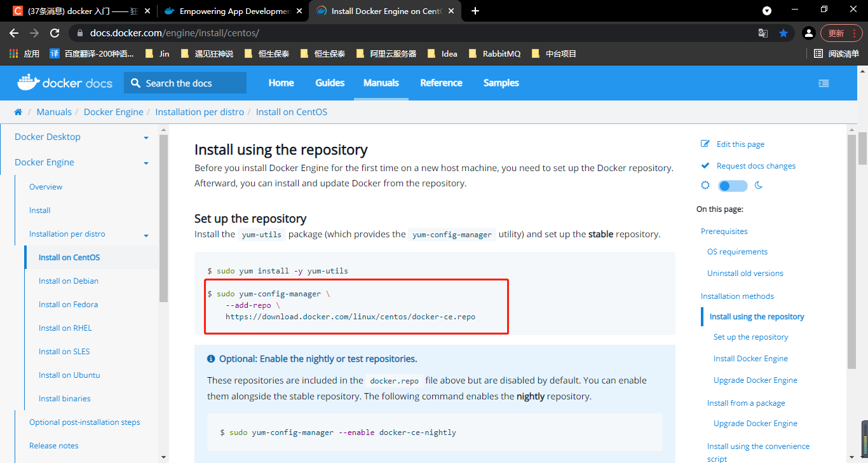Switch to Empowering App Development tab

[x=232, y=11]
